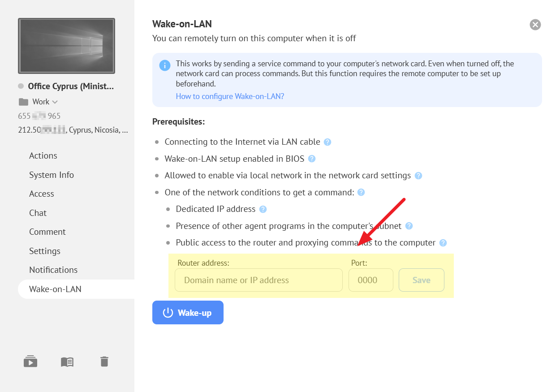The width and height of the screenshot is (560, 392).
Task: Click the remote desktop preview thumbnail
Action: tap(66, 46)
